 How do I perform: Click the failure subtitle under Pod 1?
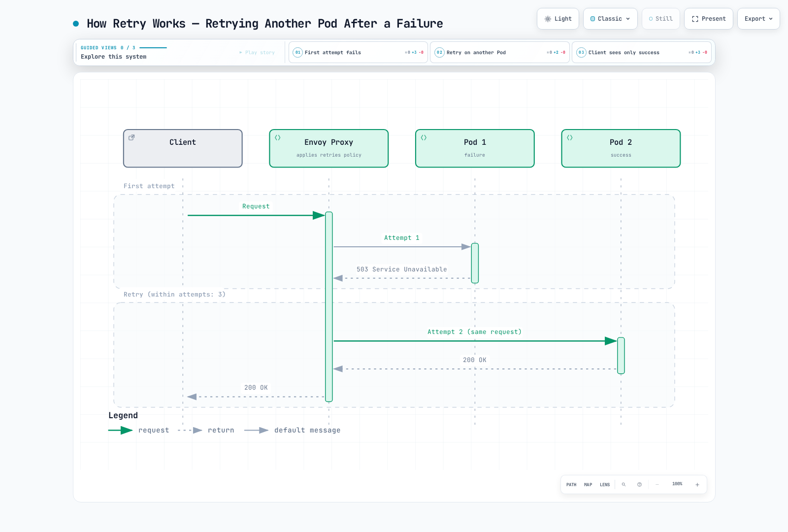475,155
